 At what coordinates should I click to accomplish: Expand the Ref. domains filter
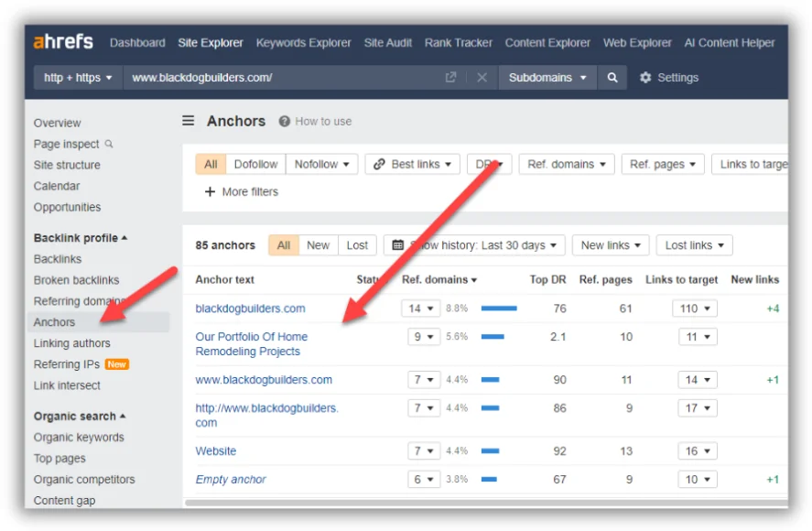coord(567,164)
